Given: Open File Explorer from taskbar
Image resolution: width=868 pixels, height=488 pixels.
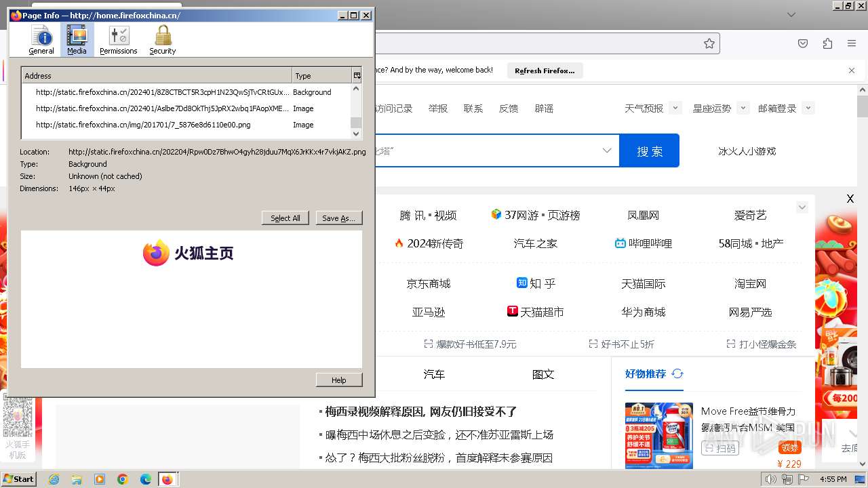Looking at the screenshot, I should [77, 479].
